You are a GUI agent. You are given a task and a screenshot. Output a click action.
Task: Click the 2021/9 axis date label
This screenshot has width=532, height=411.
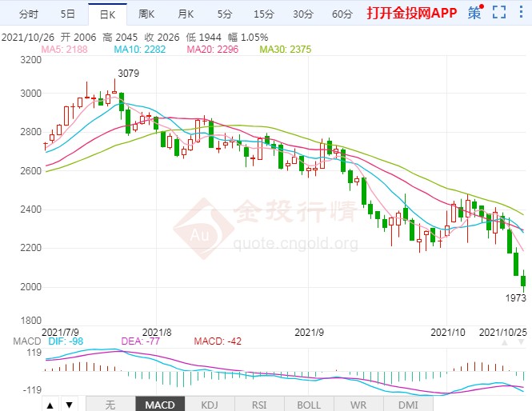tap(309, 333)
